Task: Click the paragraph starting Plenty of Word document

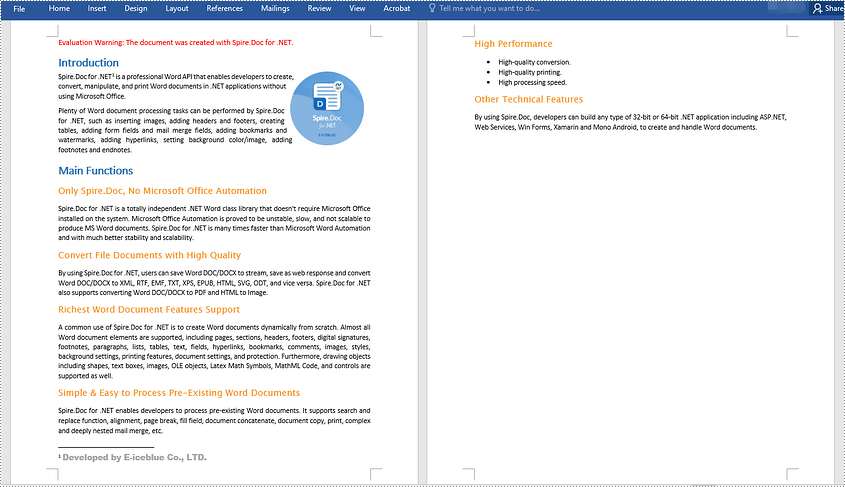Action: (x=175, y=130)
